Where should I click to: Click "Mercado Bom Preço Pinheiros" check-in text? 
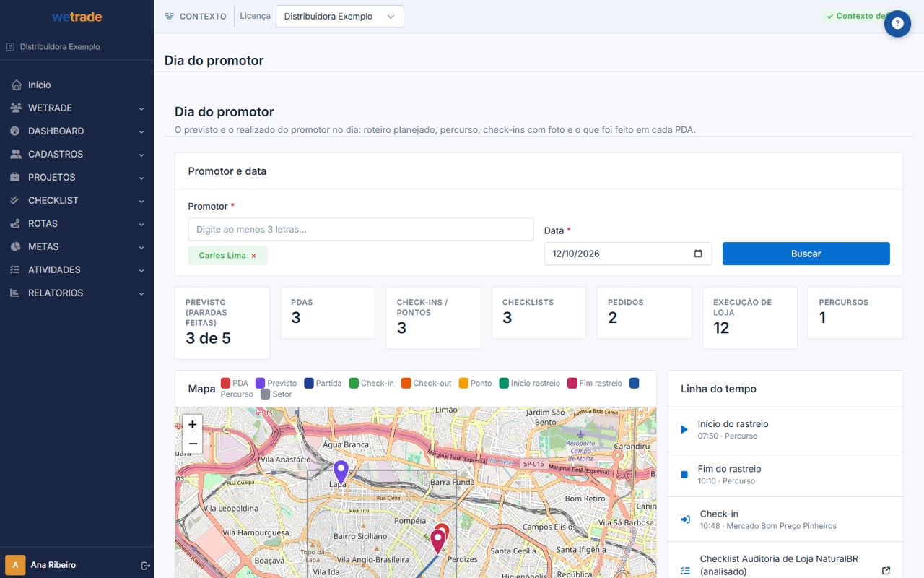pyautogui.click(x=781, y=526)
